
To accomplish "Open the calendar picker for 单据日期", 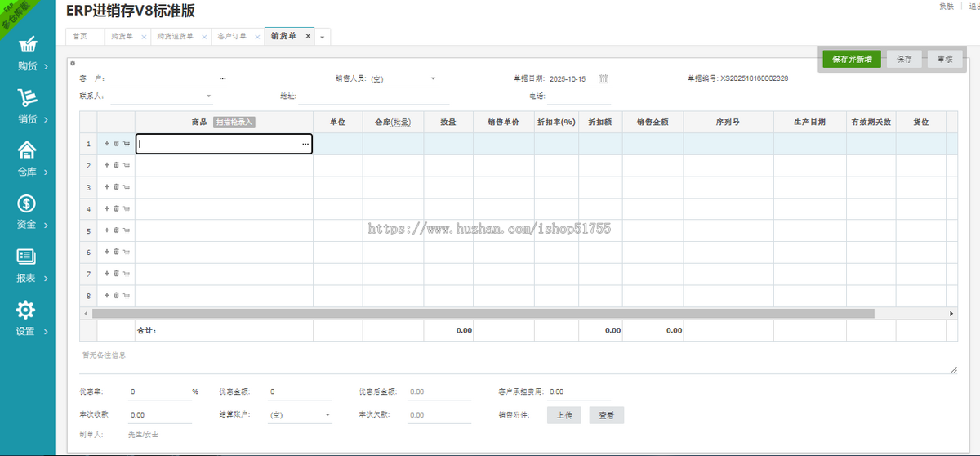I will [604, 79].
